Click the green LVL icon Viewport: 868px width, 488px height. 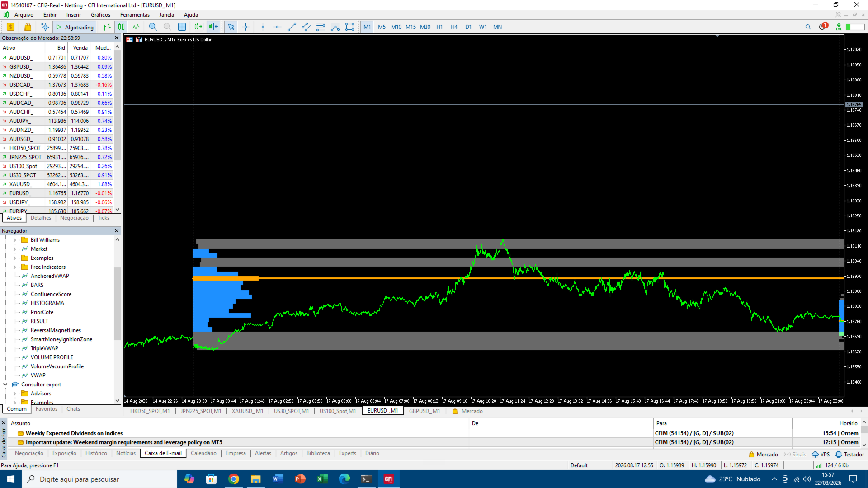(x=839, y=27)
